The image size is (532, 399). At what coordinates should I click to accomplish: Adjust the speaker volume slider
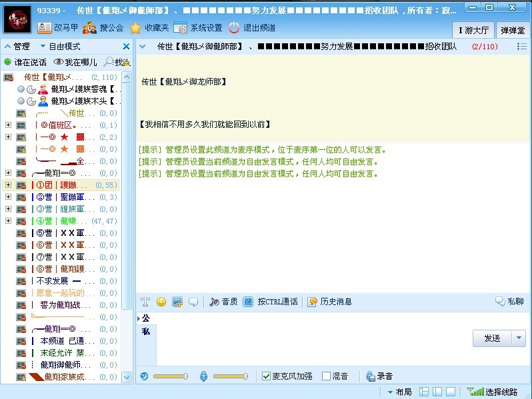(x=170, y=376)
